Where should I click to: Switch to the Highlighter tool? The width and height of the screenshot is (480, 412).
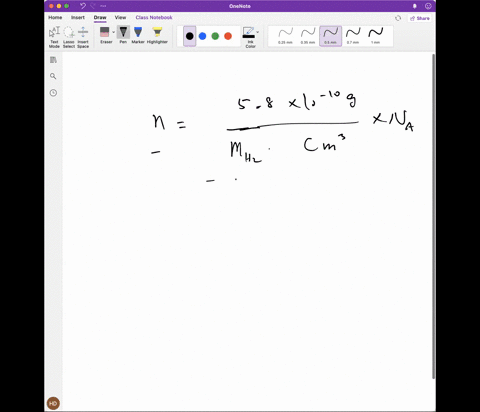(x=157, y=35)
